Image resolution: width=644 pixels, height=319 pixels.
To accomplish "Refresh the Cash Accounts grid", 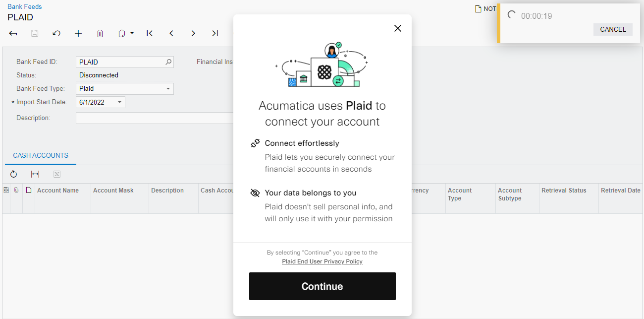I will (x=13, y=174).
